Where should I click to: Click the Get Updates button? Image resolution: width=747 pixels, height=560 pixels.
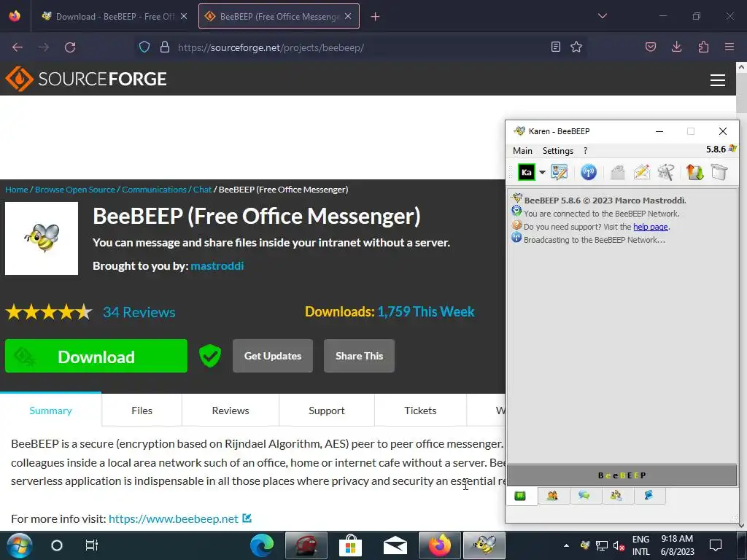pyautogui.click(x=273, y=356)
